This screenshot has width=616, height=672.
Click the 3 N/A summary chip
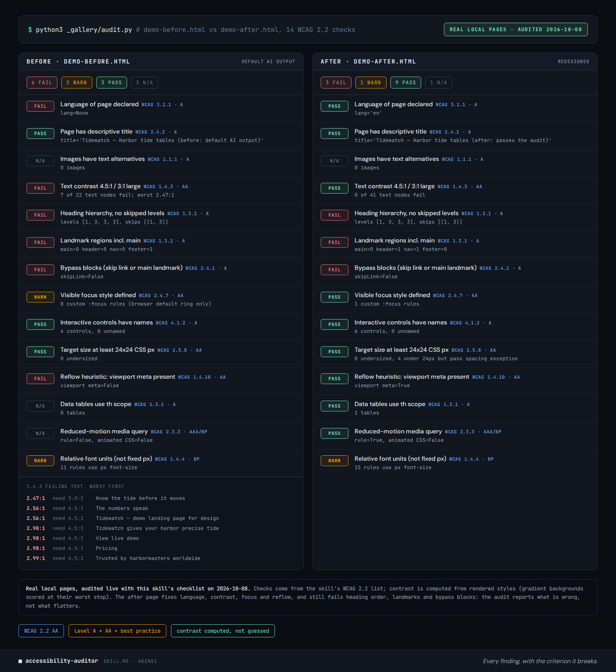coord(144,83)
